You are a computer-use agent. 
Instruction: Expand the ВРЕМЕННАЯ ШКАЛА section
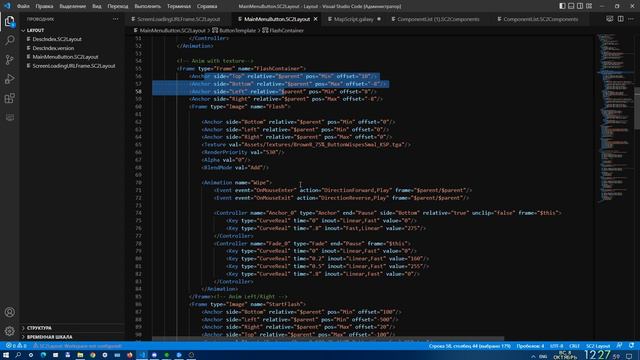[49, 337]
